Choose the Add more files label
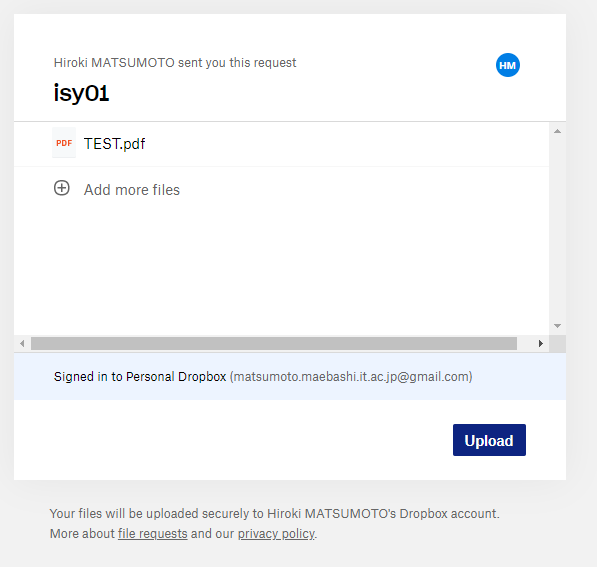 pos(132,190)
